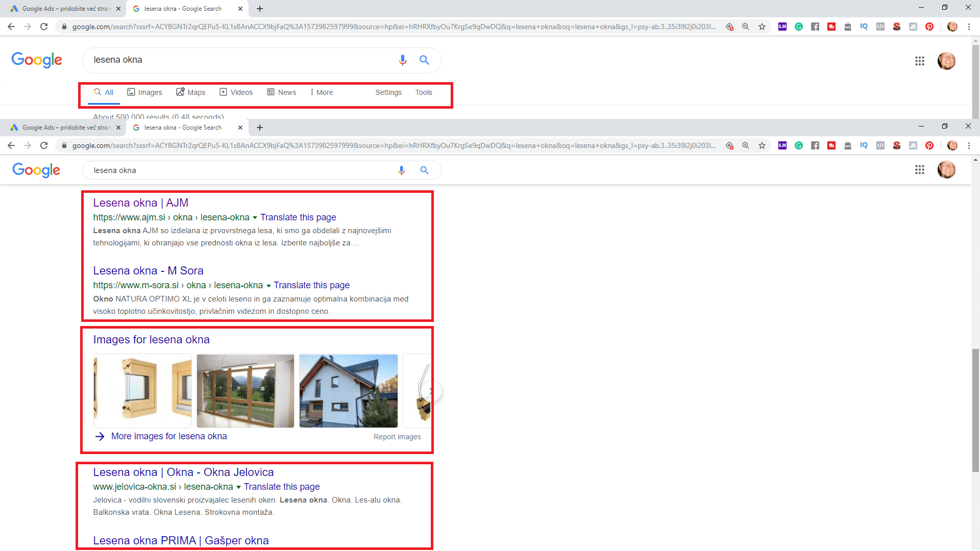Open Lesena okna | AJM result link

tap(140, 203)
